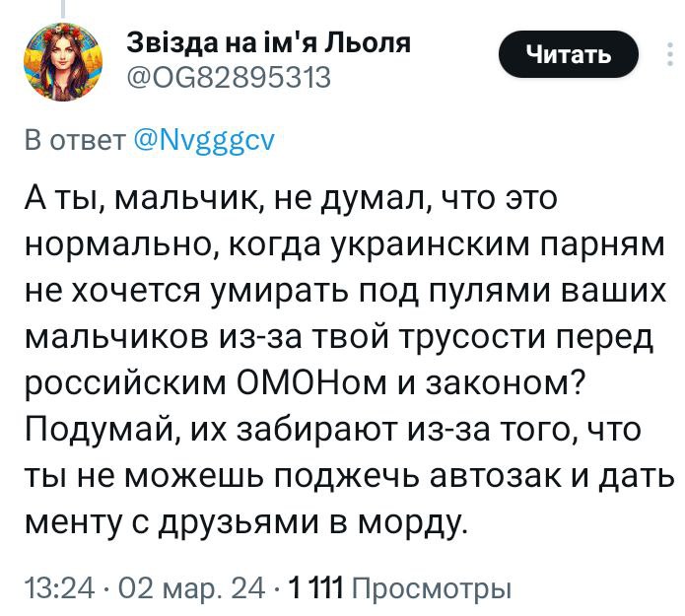Screen dimensions: 685x616
Task: Open the three-dot more options menu
Action: click(670, 54)
